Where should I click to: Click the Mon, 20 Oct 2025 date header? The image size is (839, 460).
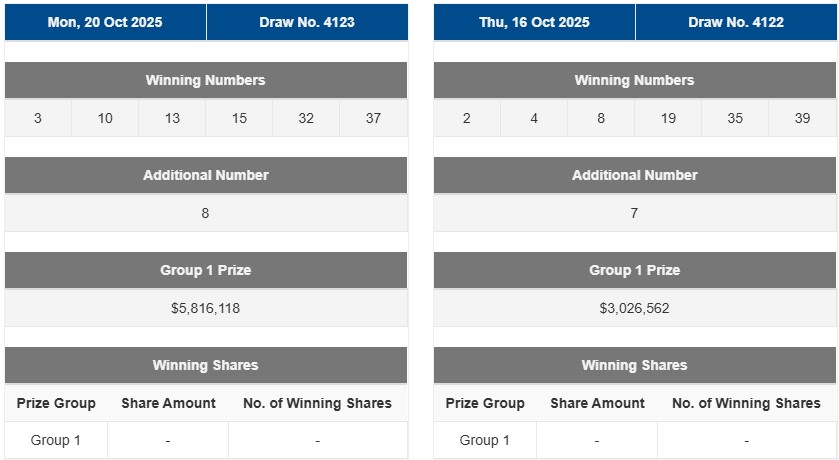[105, 22]
